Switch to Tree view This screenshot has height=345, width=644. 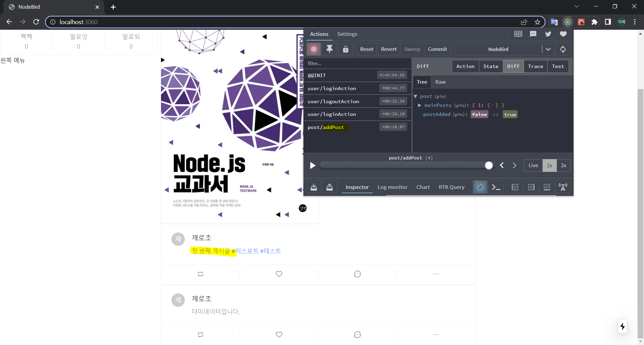pos(422,82)
